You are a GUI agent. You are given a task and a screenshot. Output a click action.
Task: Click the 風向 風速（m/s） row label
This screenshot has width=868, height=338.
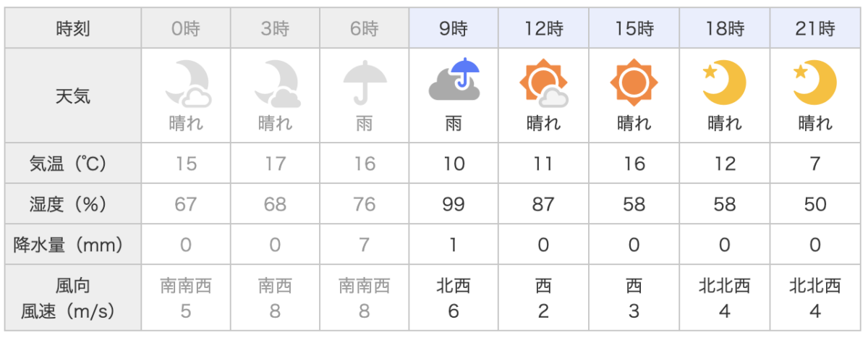click(73, 298)
